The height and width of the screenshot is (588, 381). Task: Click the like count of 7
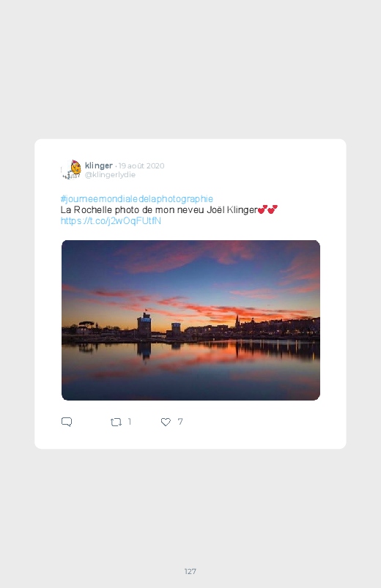(x=180, y=422)
